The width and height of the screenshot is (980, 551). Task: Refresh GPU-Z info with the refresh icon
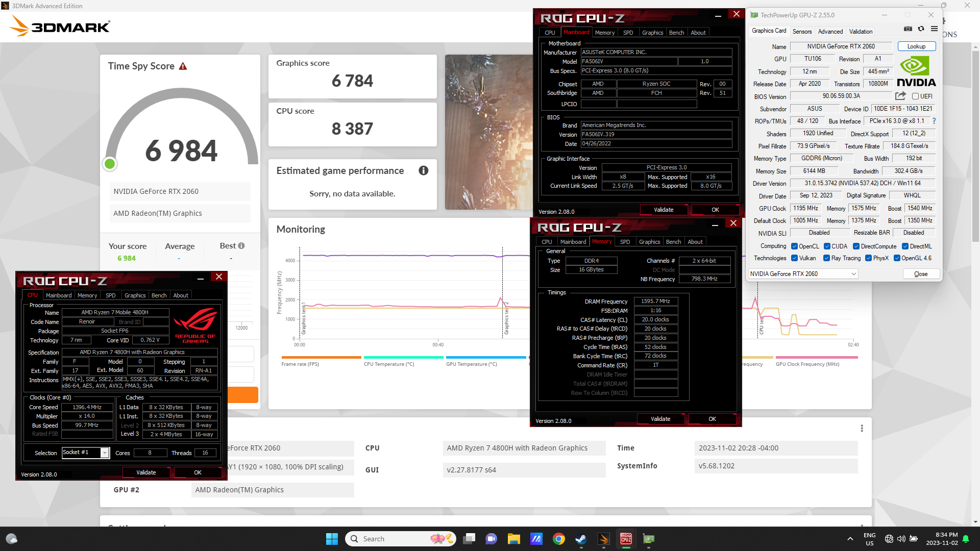tap(921, 29)
